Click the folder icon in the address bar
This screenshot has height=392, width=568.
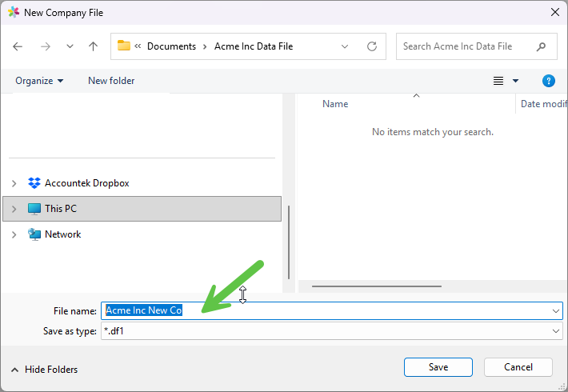click(124, 46)
